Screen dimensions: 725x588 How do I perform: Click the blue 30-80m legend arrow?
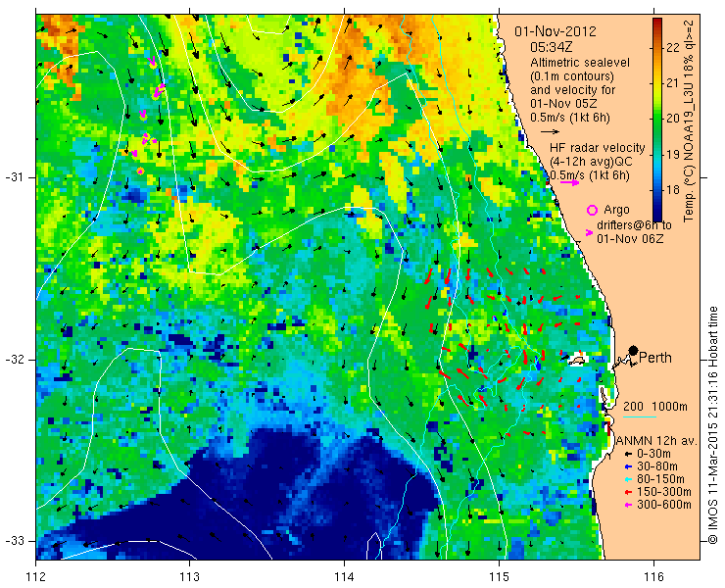click(x=628, y=466)
